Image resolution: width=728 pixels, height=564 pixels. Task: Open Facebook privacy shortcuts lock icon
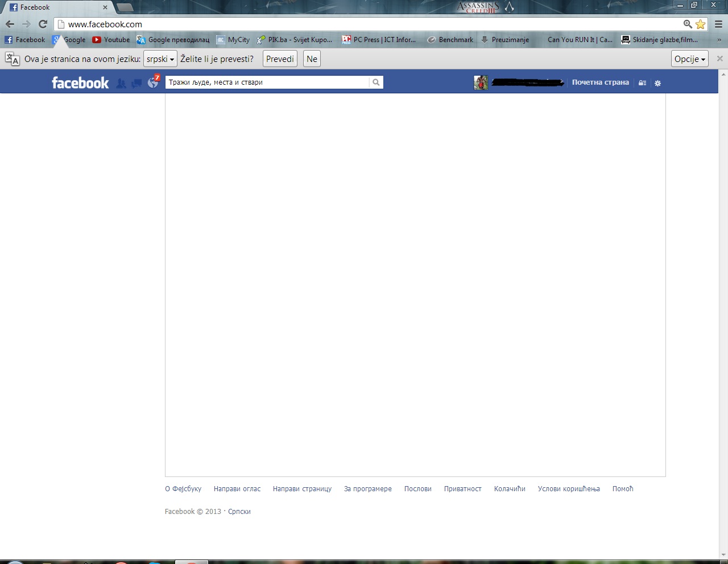[643, 83]
